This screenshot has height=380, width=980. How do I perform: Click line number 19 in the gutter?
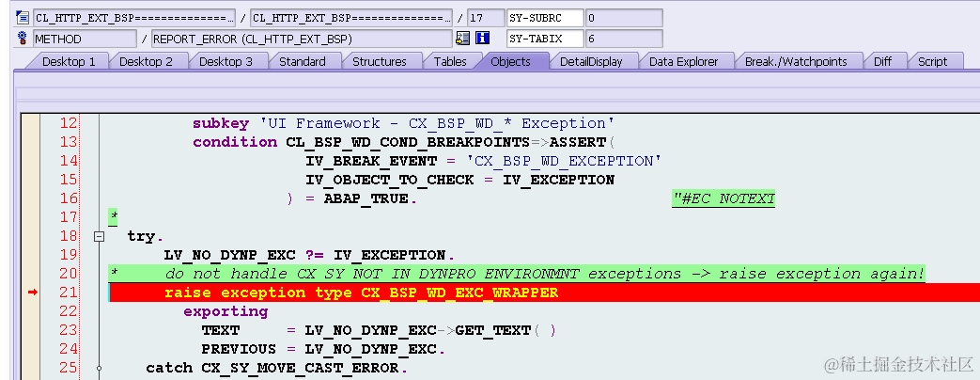pos(69,255)
